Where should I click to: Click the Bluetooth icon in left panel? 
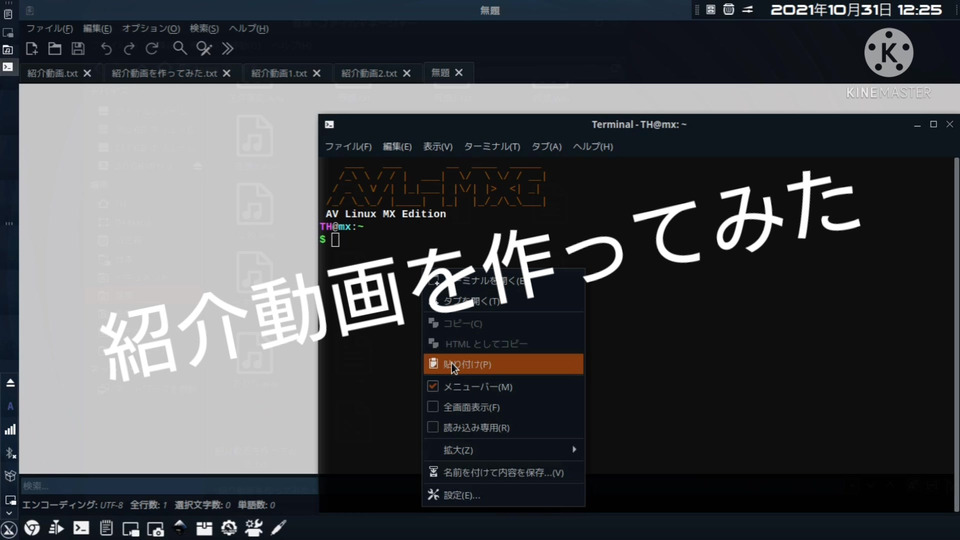10,452
